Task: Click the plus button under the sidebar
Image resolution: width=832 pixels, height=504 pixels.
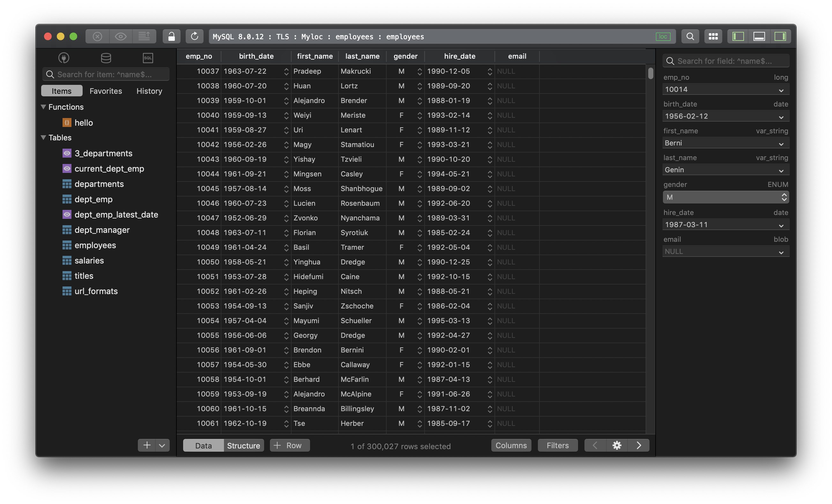Action: [x=147, y=445]
